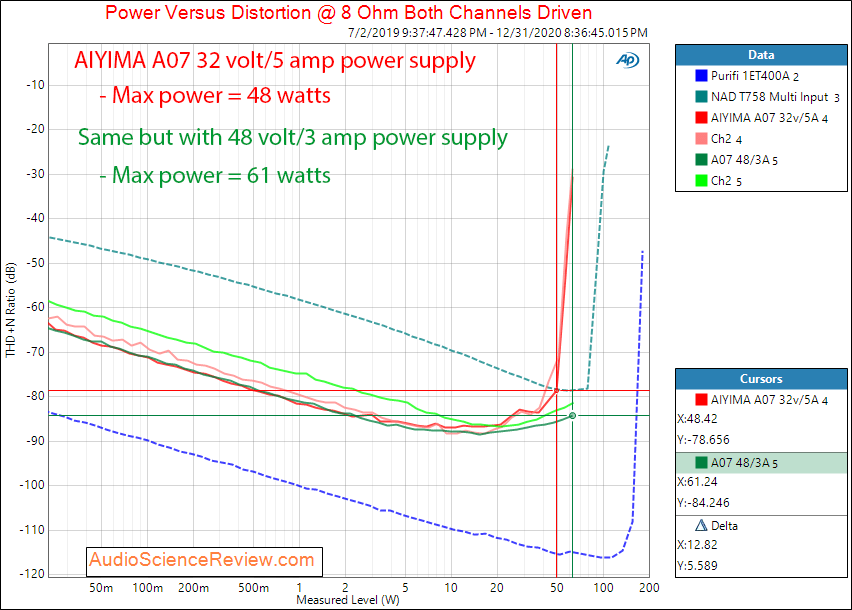Click the Delta Y:5.589 value

[x=697, y=566]
